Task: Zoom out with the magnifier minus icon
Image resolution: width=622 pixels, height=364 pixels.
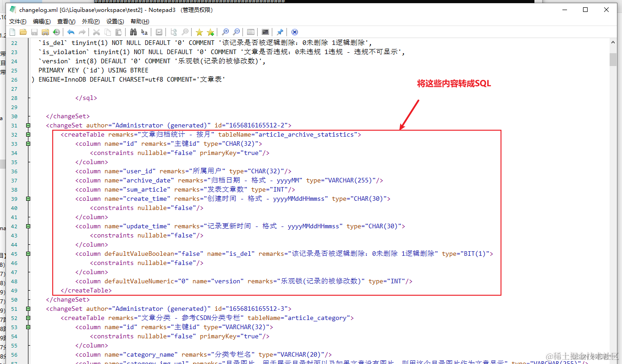Action: pos(236,32)
